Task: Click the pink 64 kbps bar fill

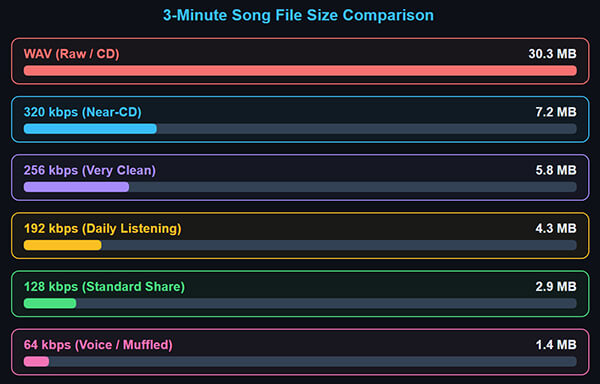Action: (x=36, y=361)
